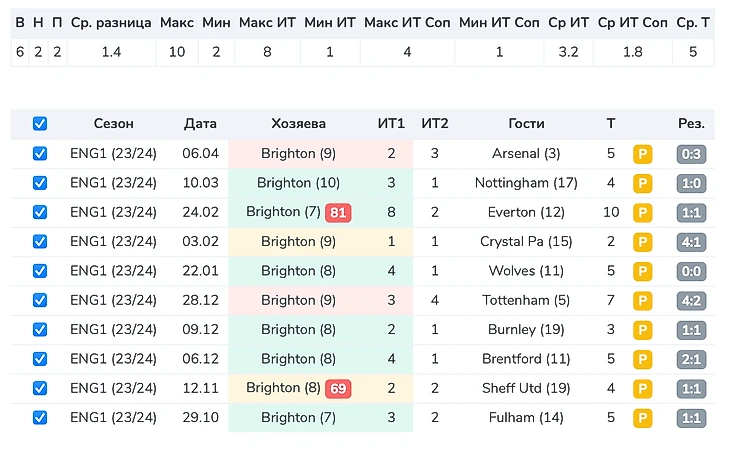Screen dimensions: 730x450
Task: Click the yellow P badge in Arsenal row
Action: pyautogui.click(x=642, y=154)
